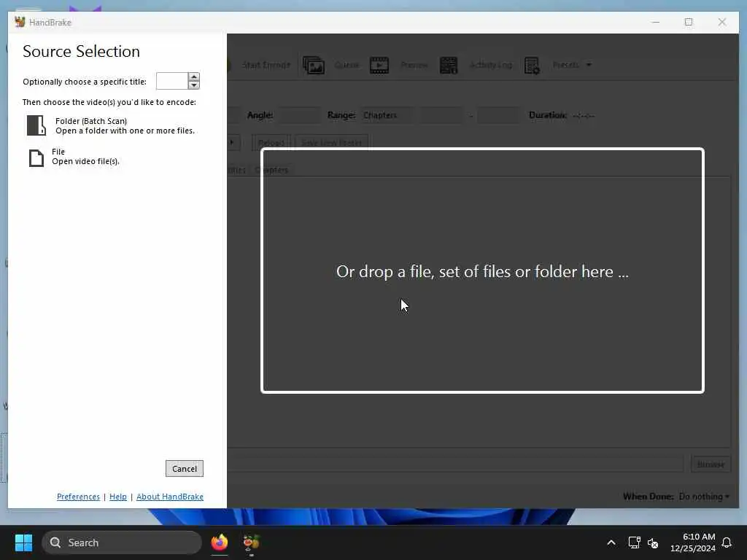
Task: Expand the Presets dropdown arrow
Action: point(589,65)
